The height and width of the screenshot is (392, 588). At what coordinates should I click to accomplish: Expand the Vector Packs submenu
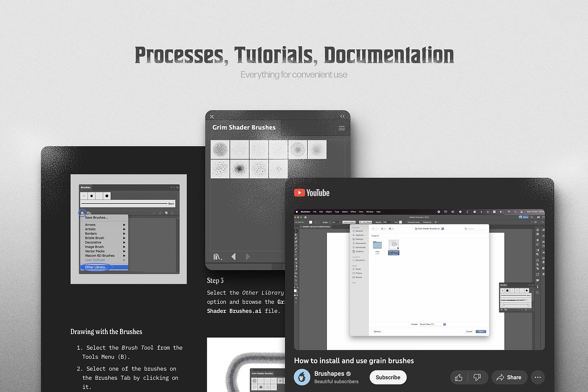point(104,251)
